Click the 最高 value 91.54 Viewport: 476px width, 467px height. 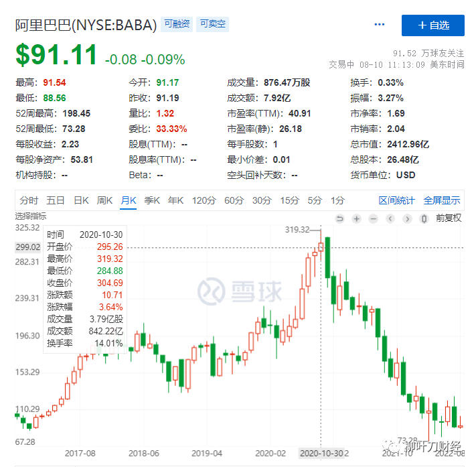pyautogui.click(x=54, y=82)
